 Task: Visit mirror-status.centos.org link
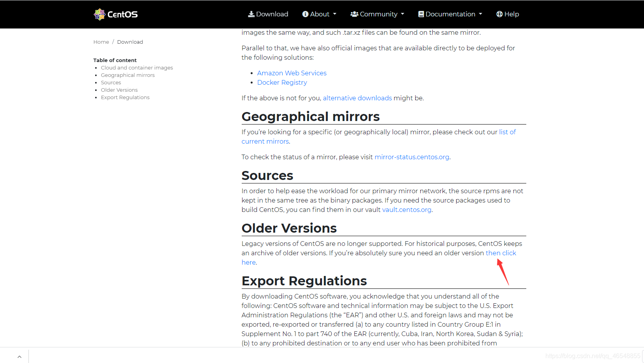(x=412, y=157)
